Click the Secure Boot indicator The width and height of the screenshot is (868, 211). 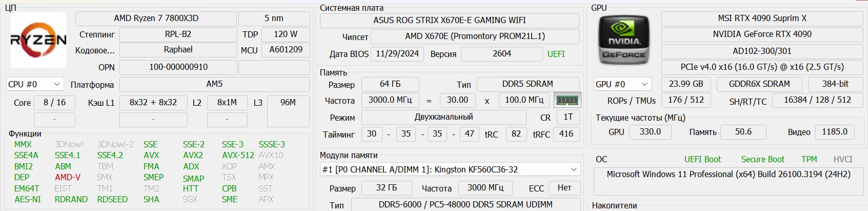coord(762,159)
